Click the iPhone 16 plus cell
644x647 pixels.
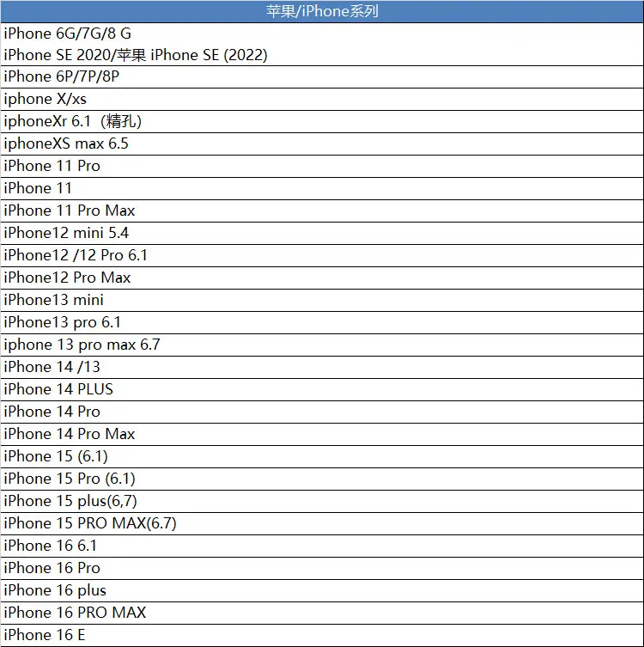coord(322,590)
